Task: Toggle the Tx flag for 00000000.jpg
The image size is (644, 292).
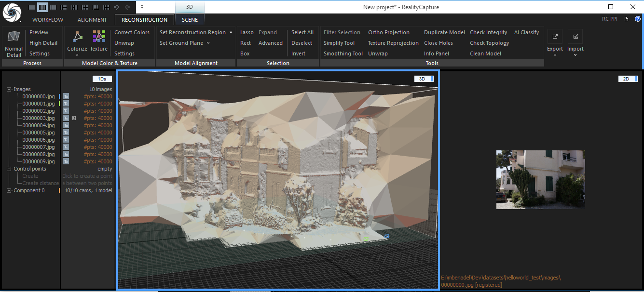Action: 66,96
